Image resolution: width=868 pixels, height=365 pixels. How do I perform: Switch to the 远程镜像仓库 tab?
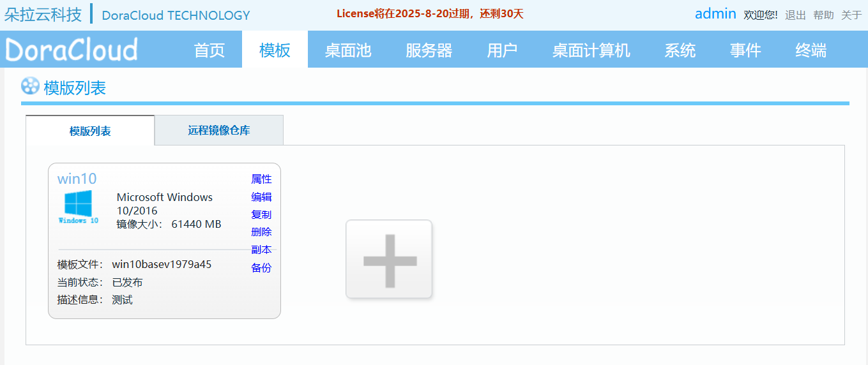click(x=218, y=131)
